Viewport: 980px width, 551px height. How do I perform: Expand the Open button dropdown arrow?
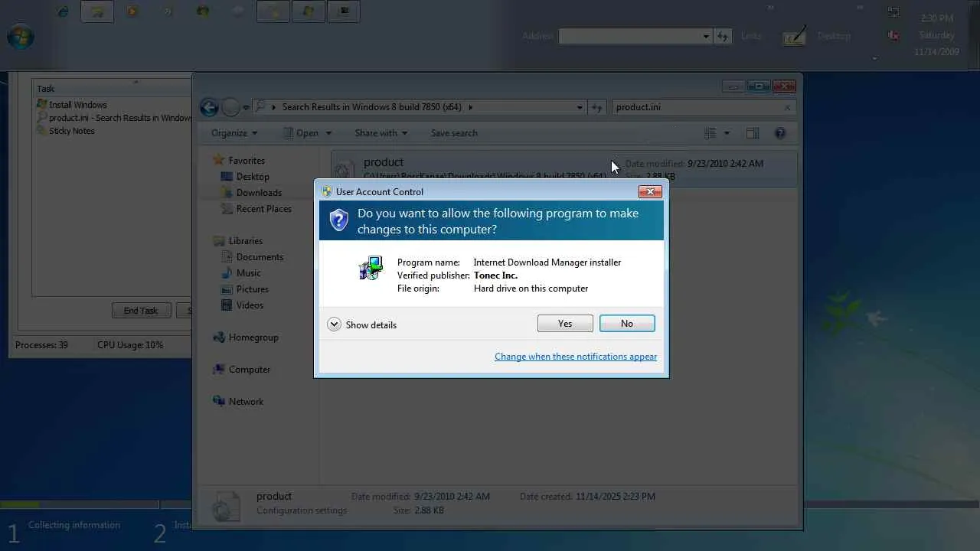pyautogui.click(x=328, y=133)
